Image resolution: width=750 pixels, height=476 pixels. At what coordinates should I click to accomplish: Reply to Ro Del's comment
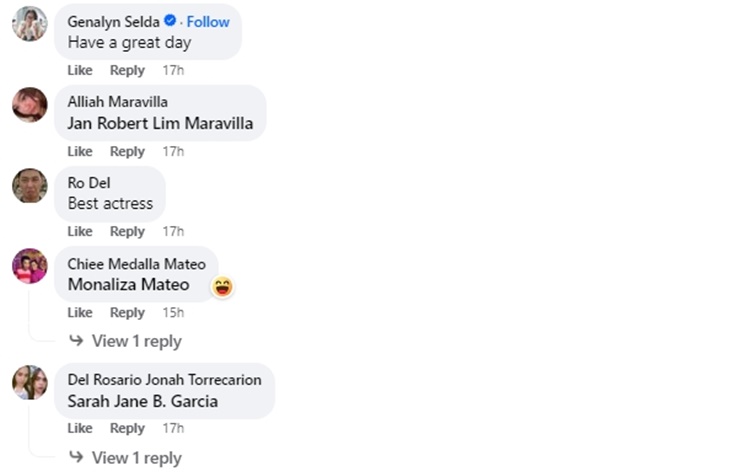[x=127, y=231]
